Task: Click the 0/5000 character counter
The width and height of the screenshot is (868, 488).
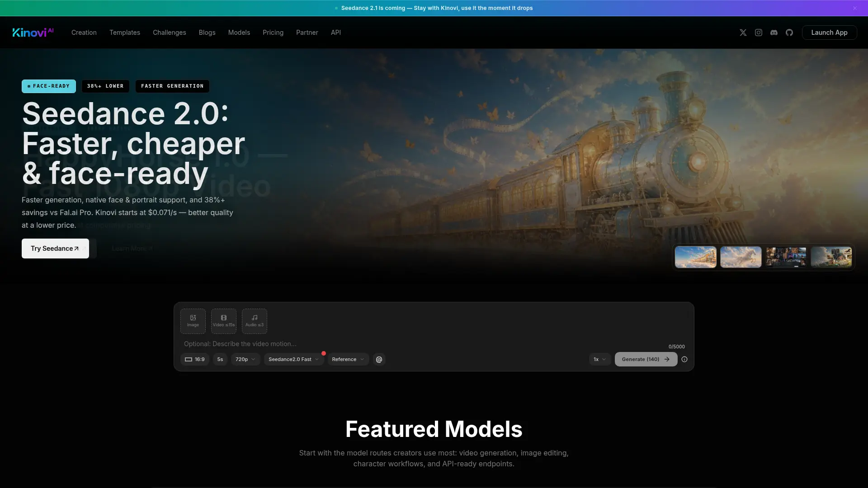Action: coord(677,347)
